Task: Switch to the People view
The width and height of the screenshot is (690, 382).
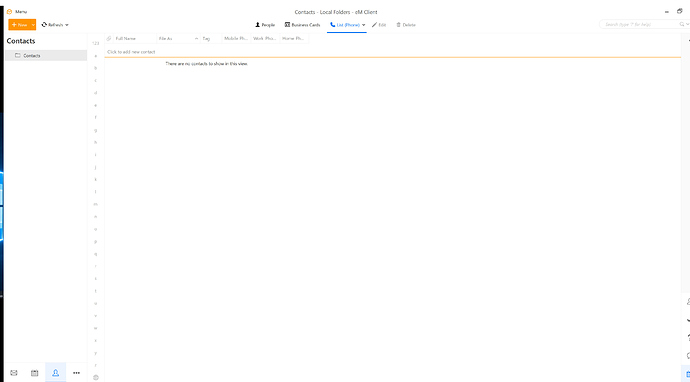Action: pos(265,25)
